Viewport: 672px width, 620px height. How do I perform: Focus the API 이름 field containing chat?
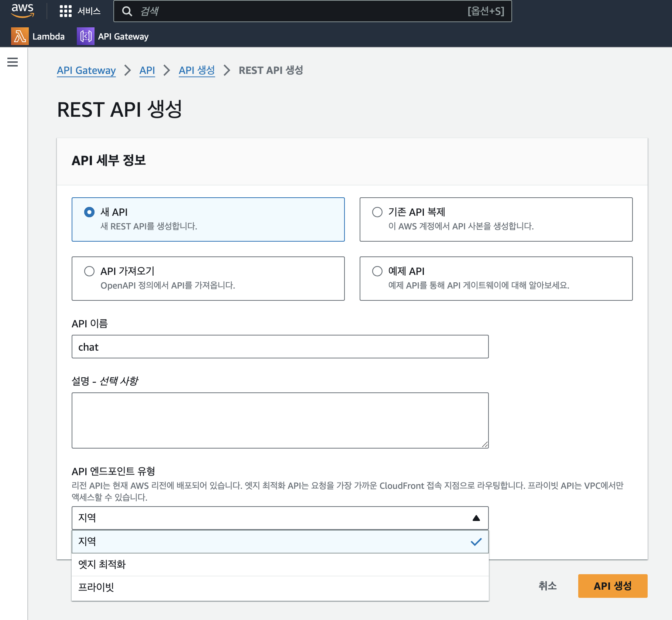click(x=280, y=347)
